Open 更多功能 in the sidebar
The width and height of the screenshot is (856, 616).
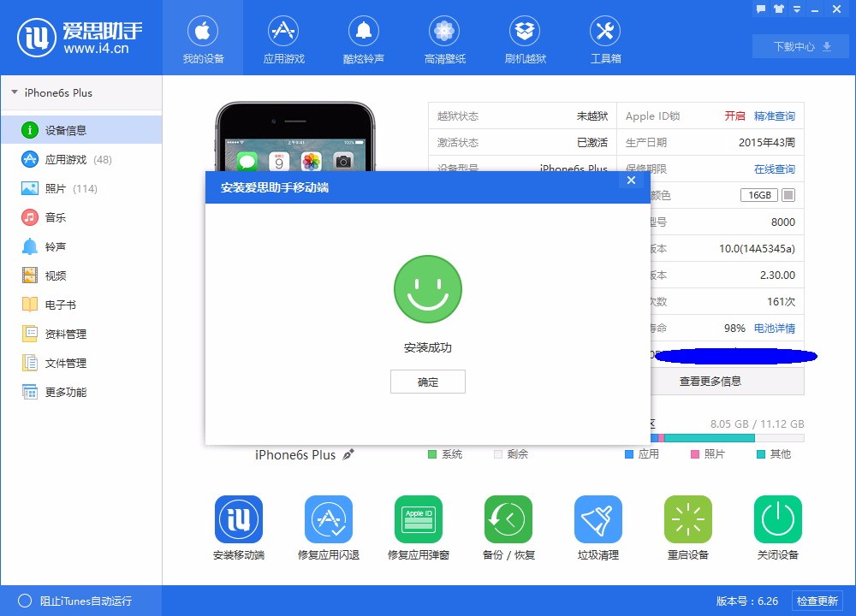81,392
